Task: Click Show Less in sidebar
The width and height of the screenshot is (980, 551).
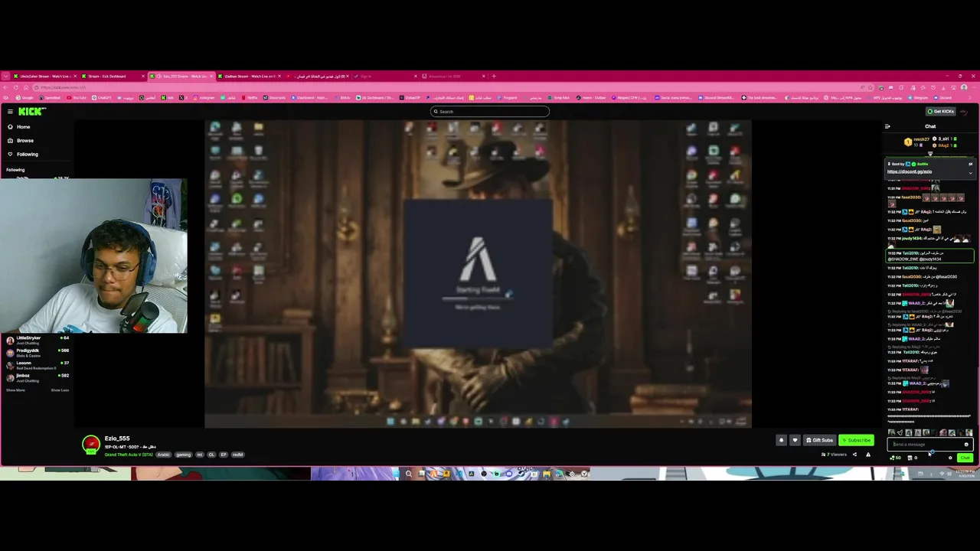Action: coord(60,390)
